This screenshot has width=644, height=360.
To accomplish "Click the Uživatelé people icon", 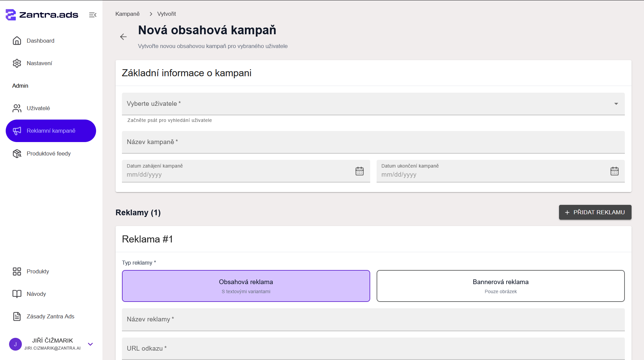I will pos(17,108).
